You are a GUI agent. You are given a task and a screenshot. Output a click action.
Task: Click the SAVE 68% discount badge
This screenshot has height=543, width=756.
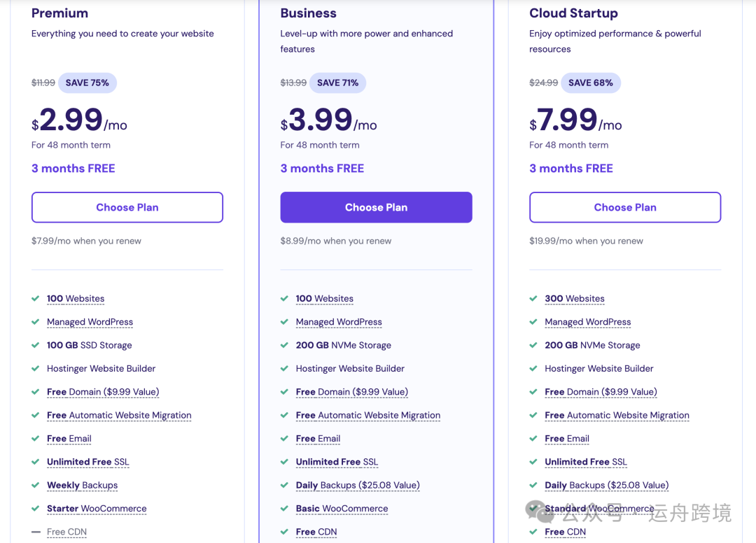pyautogui.click(x=590, y=83)
